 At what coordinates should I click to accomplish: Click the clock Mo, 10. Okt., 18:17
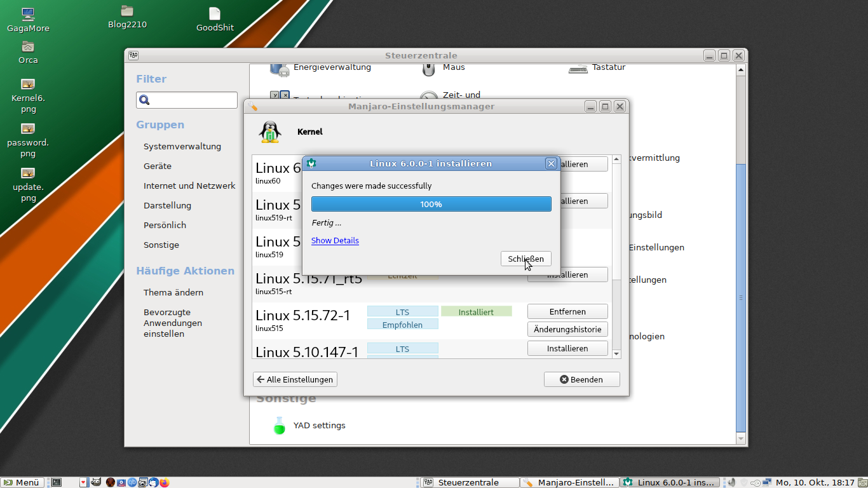tap(815, 482)
